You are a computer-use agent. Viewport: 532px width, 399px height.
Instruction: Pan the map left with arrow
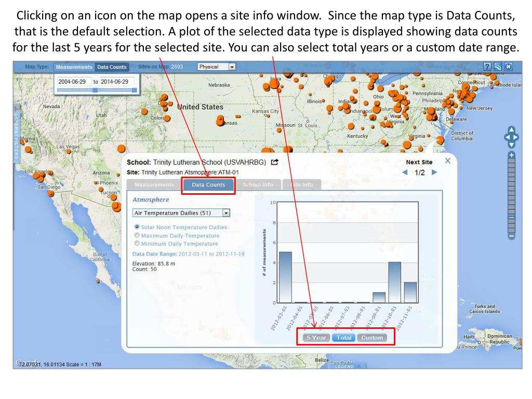(x=507, y=137)
